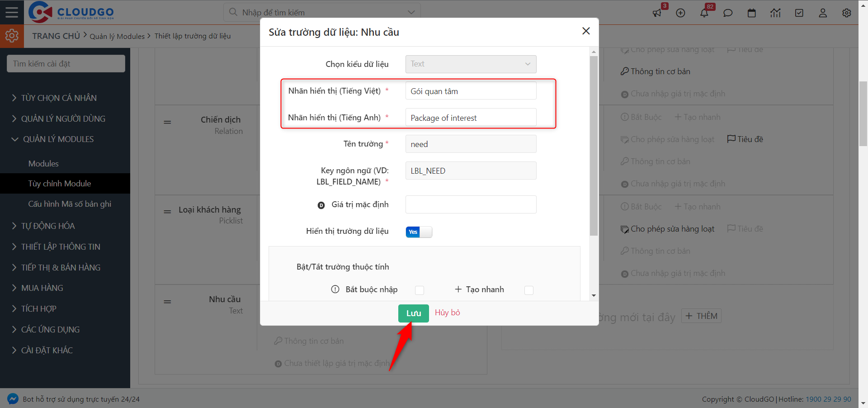Click the 'Hủy bỏ' cancel link
Image resolution: width=868 pixels, height=408 pixels.
[x=447, y=313]
